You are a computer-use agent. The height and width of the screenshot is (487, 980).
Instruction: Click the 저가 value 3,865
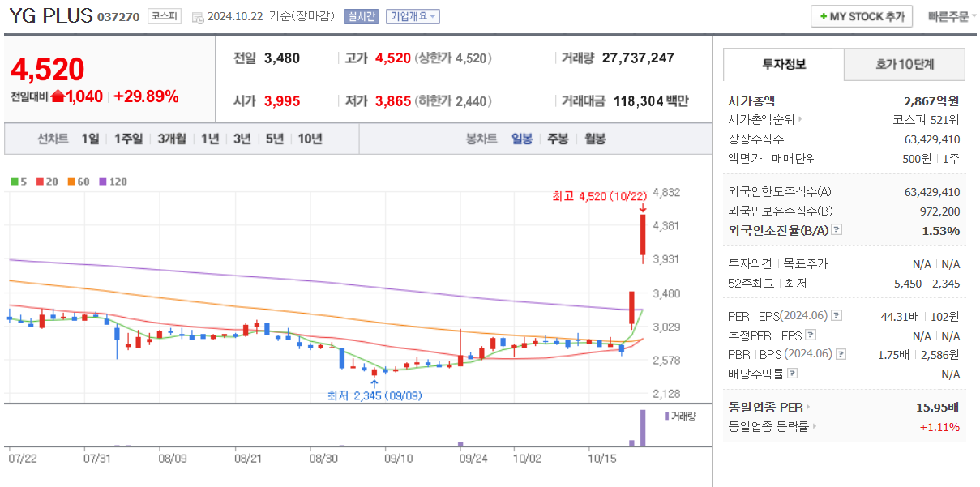393,100
